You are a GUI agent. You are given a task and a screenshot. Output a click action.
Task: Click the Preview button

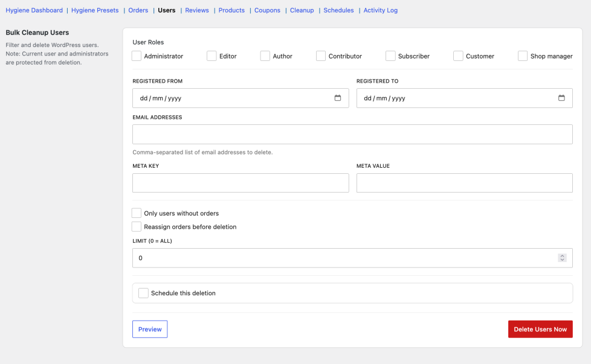150,329
